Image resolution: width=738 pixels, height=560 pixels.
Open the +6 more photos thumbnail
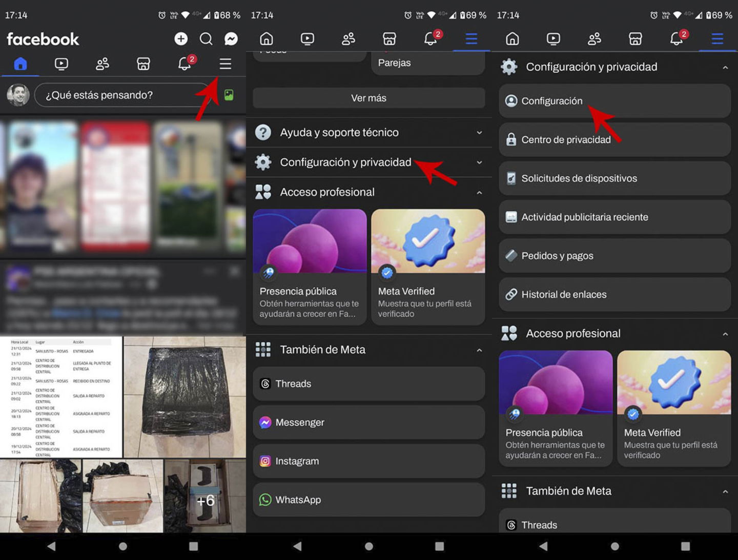(205, 495)
